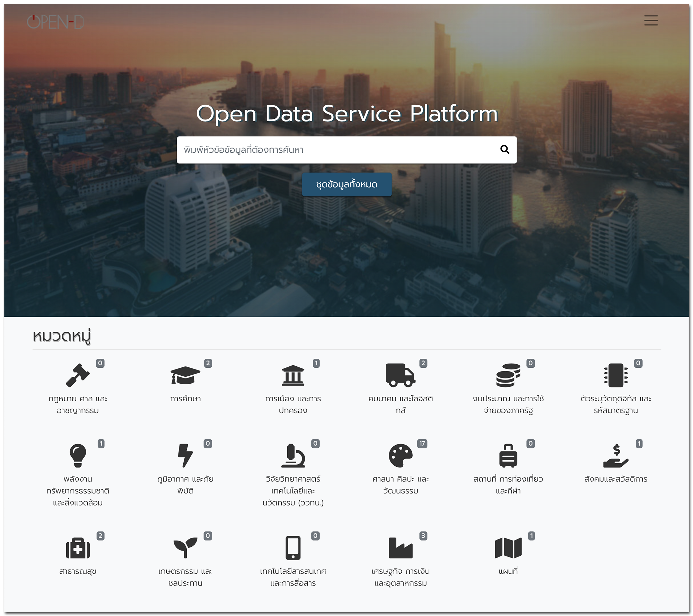Open ศาสนา ศิลปะ และวัฒนธรรม text link
693x616 pixels.
(x=401, y=485)
